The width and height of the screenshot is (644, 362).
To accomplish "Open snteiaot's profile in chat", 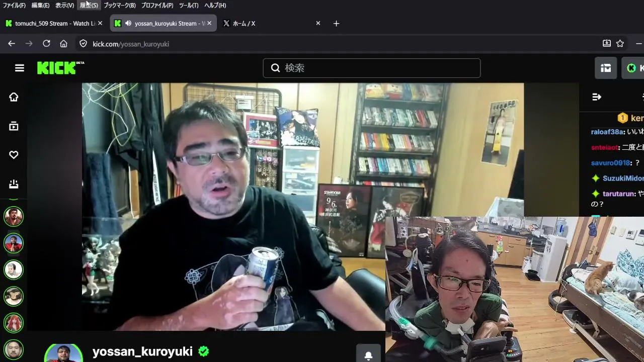I will pos(604,147).
